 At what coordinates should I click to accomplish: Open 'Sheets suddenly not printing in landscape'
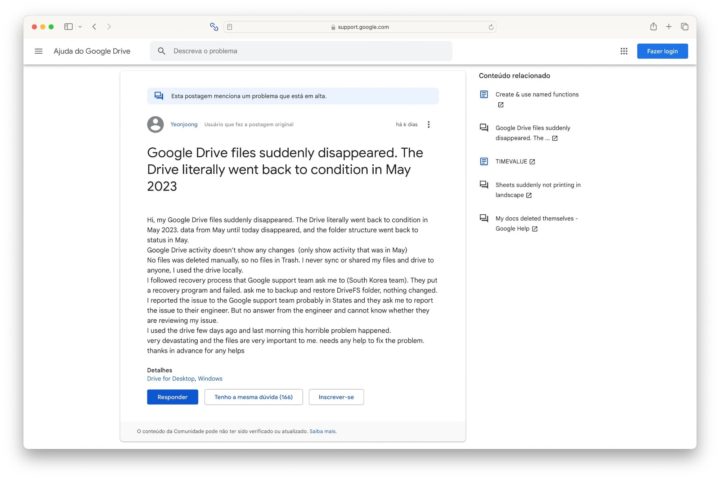(x=538, y=190)
